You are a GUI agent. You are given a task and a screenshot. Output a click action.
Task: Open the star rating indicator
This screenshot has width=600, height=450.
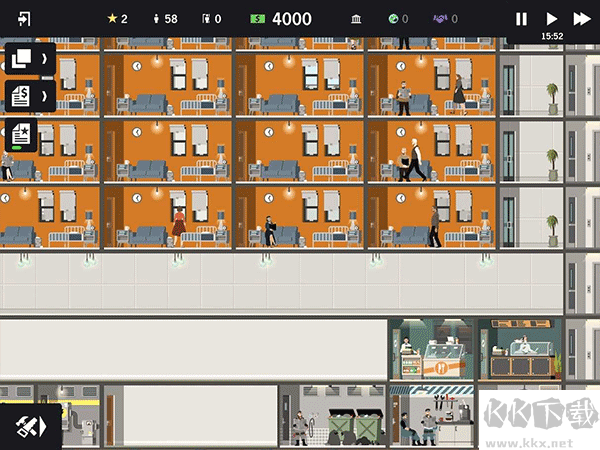pyautogui.click(x=117, y=19)
